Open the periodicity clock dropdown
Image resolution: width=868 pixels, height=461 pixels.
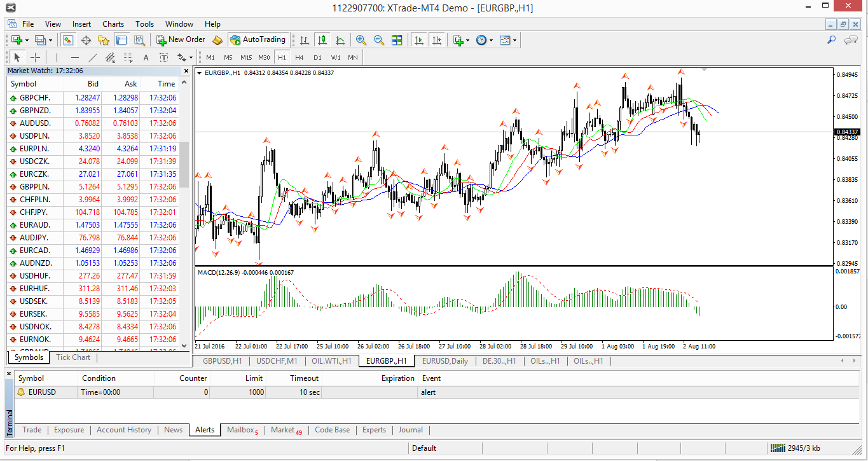(490, 40)
